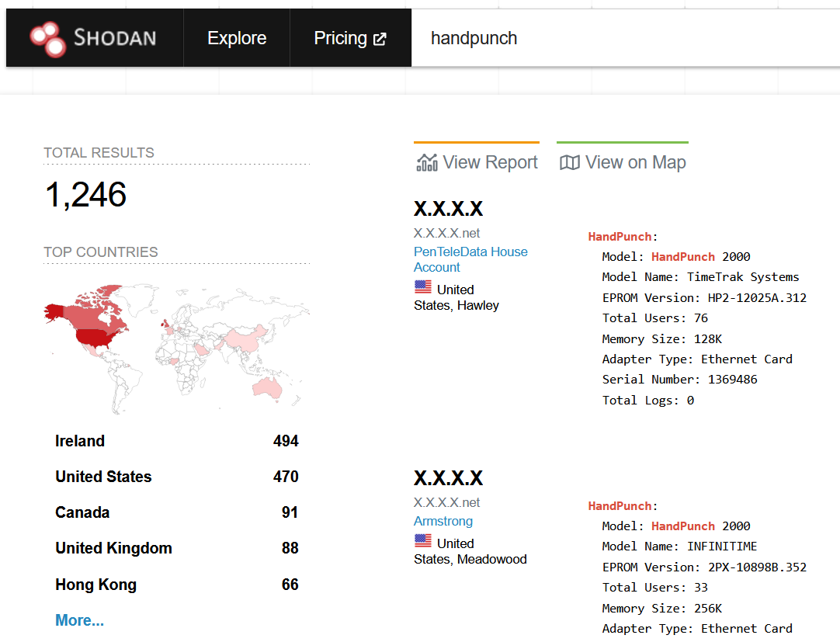Click the map icon beside View on Map
Viewport: 840px width, 642px height.
pyautogui.click(x=570, y=162)
